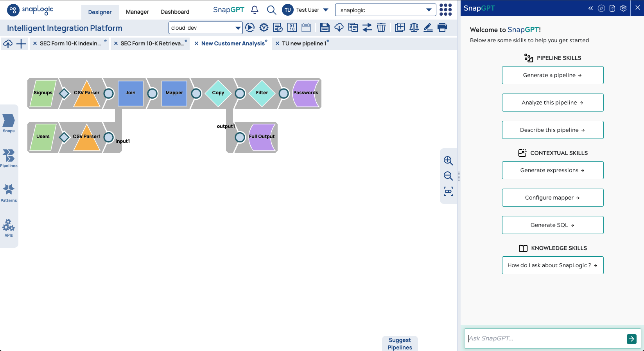
Task: Open the snaplogic organization dropdown
Action: (x=386, y=10)
